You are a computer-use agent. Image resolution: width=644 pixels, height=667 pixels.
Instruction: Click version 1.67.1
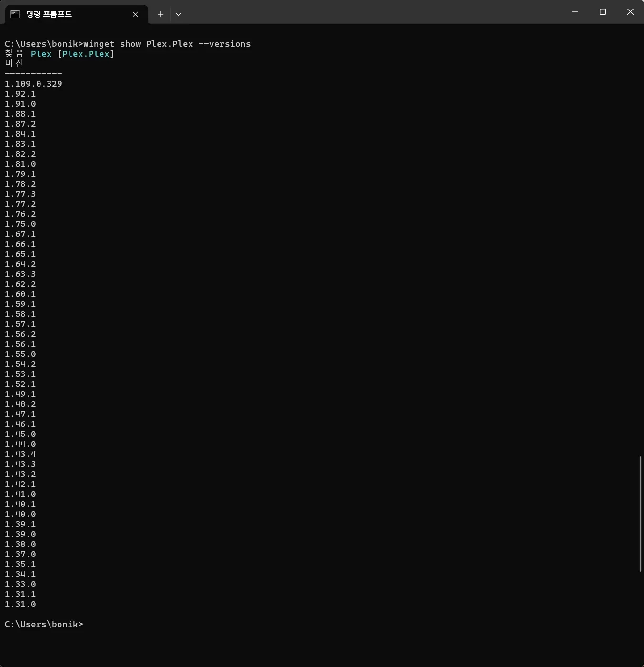(20, 234)
